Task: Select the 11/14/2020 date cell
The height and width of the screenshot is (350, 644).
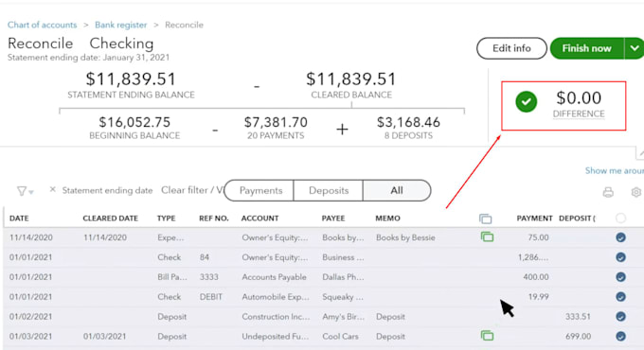Action: [31, 237]
